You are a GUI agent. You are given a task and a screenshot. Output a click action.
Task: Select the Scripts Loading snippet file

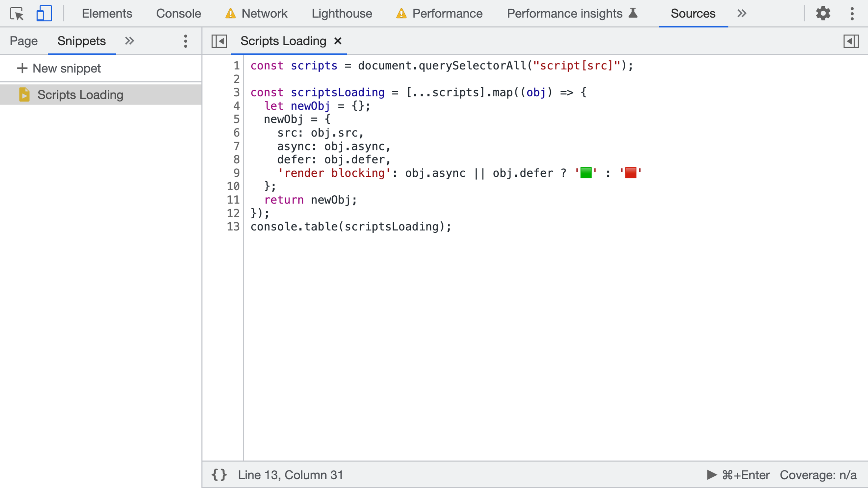80,95
